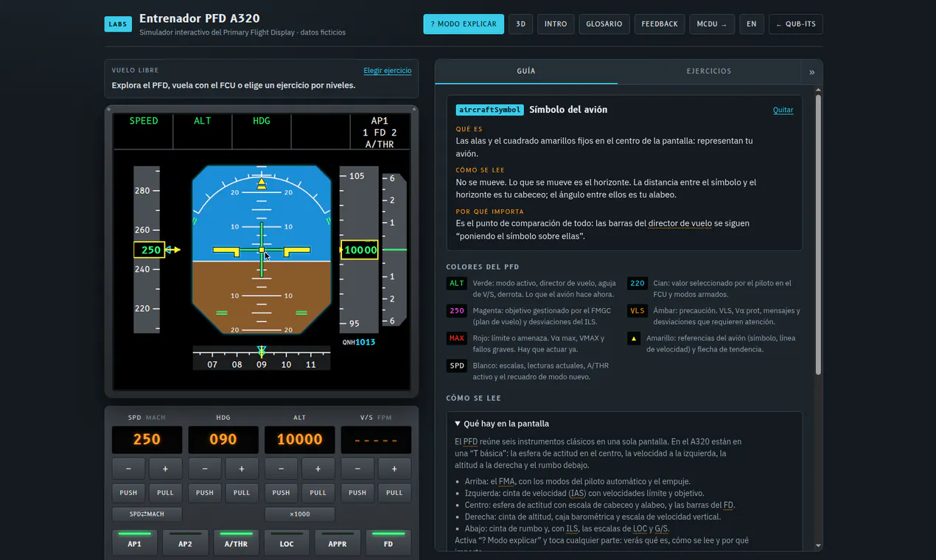Click the yellow triangle color chip
936x560 pixels.
tap(634, 338)
